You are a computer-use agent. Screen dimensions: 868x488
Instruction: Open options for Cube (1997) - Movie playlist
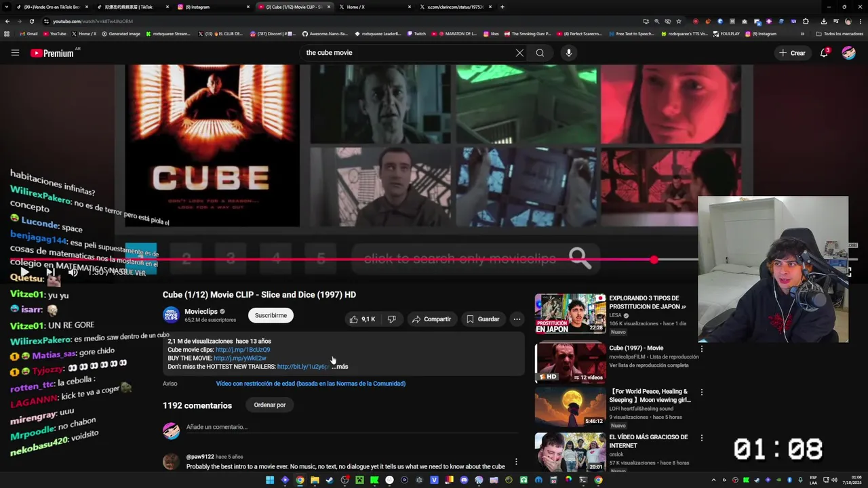tap(702, 349)
